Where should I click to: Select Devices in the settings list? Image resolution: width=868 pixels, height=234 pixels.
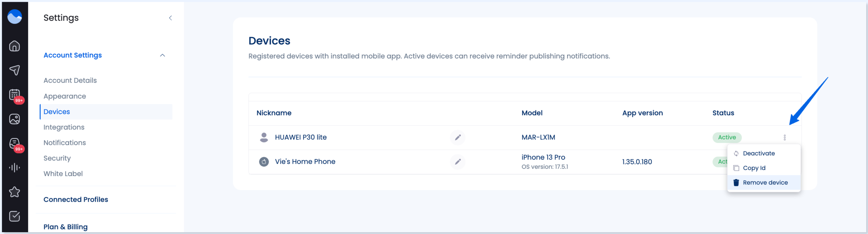(x=106, y=112)
